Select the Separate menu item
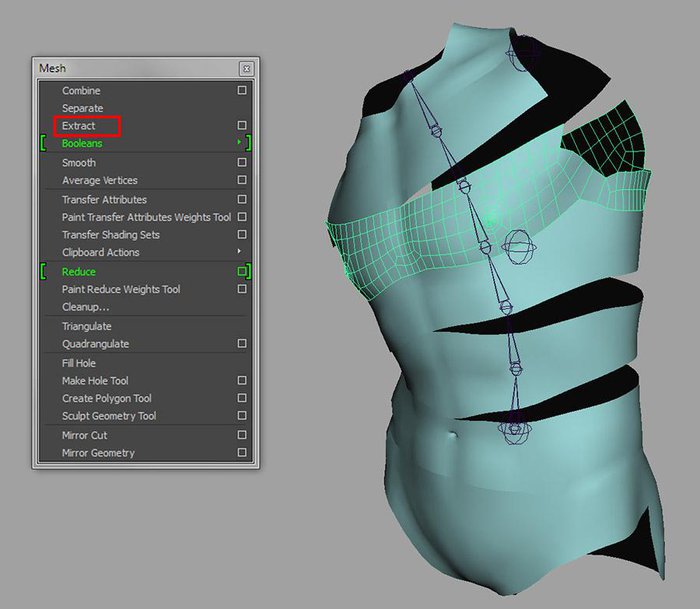Screen dimensions: 700x609 coord(82,108)
